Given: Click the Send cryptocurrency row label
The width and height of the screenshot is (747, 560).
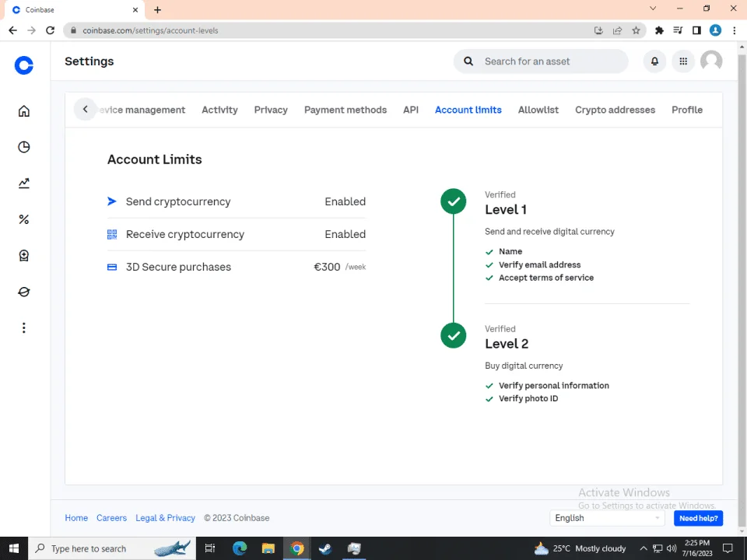Looking at the screenshot, I should click(178, 201).
